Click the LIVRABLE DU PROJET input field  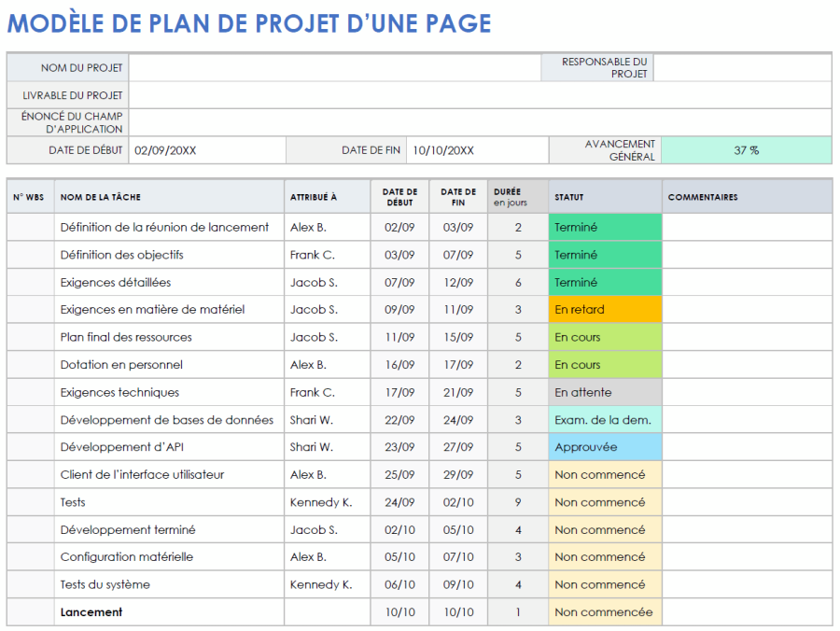coord(336,94)
